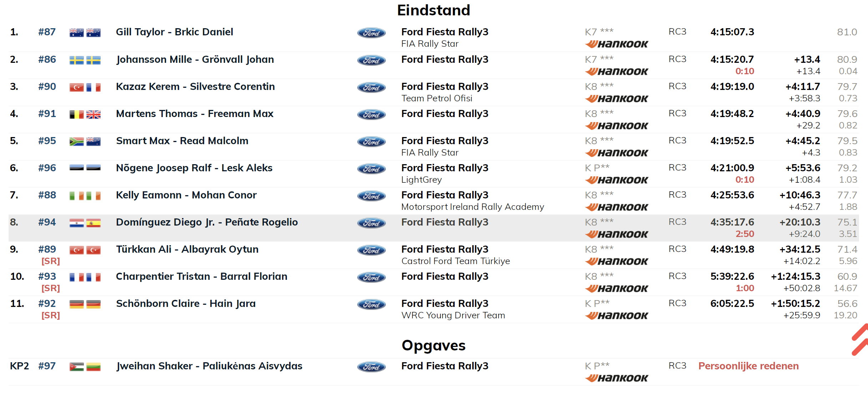Open entry number #87 link
The image size is (868, 394).
47,32
